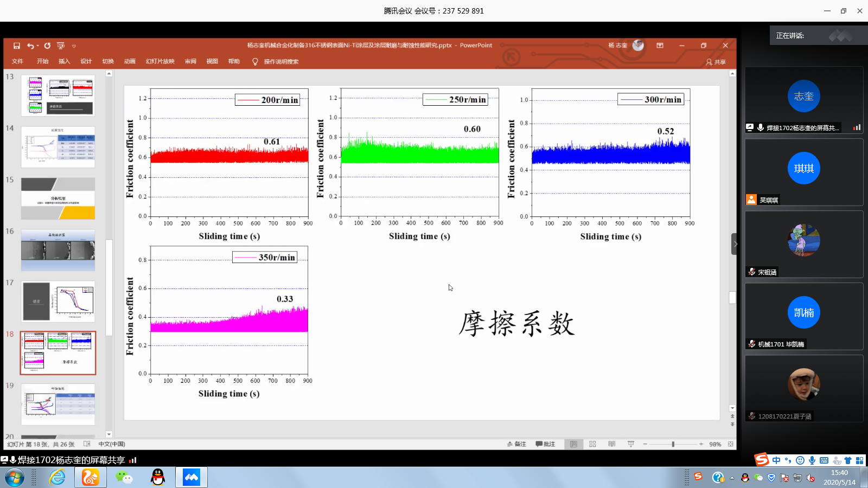Open the 幻灯片放映 ribbon tab

(x=160, y=61)
